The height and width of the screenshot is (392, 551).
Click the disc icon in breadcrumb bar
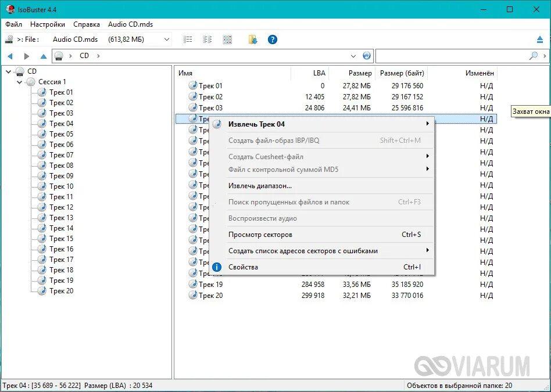click(59, 56)
